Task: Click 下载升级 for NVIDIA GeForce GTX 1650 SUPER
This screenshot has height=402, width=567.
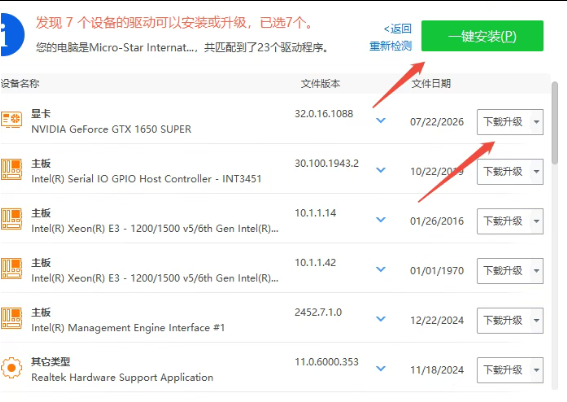Action: point(503,122)
